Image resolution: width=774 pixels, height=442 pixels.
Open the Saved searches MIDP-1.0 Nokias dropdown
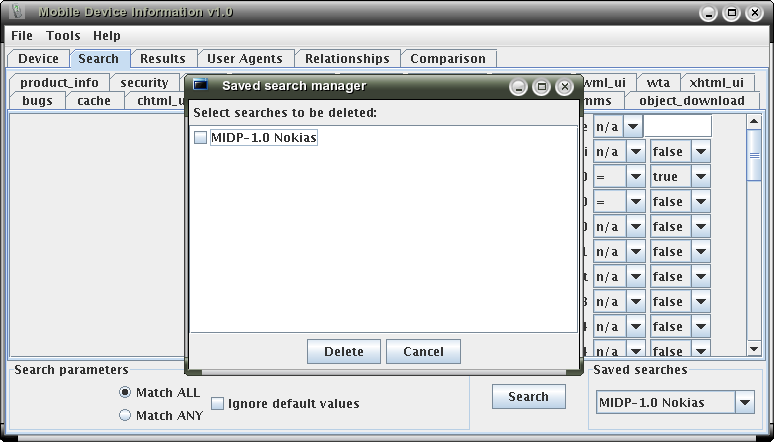(744, 403)
